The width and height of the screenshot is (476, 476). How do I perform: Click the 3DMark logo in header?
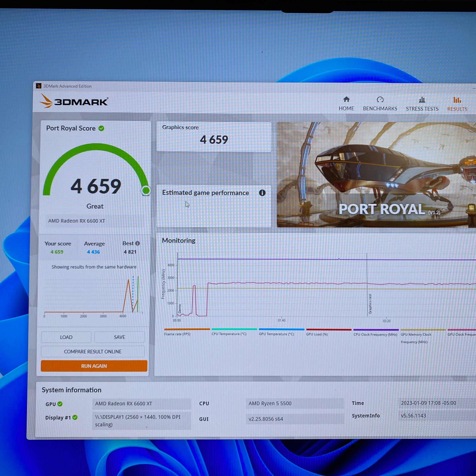coord(73,101)
